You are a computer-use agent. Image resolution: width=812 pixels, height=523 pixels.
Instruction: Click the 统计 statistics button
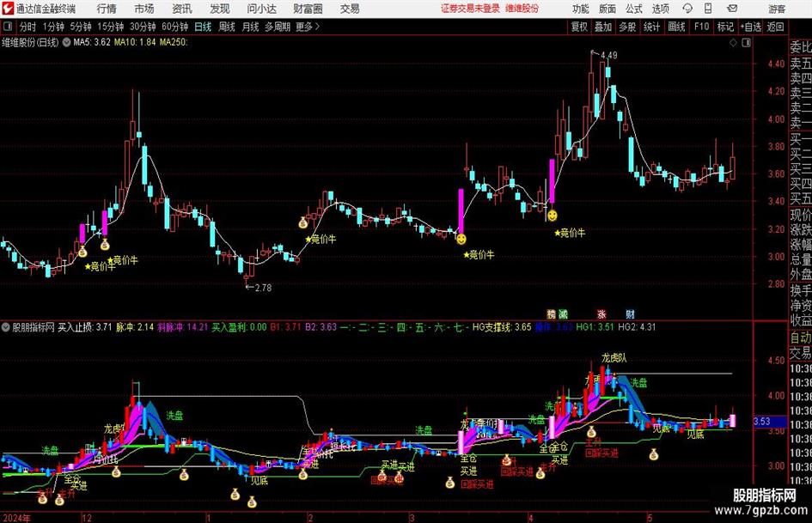point(651,27)
